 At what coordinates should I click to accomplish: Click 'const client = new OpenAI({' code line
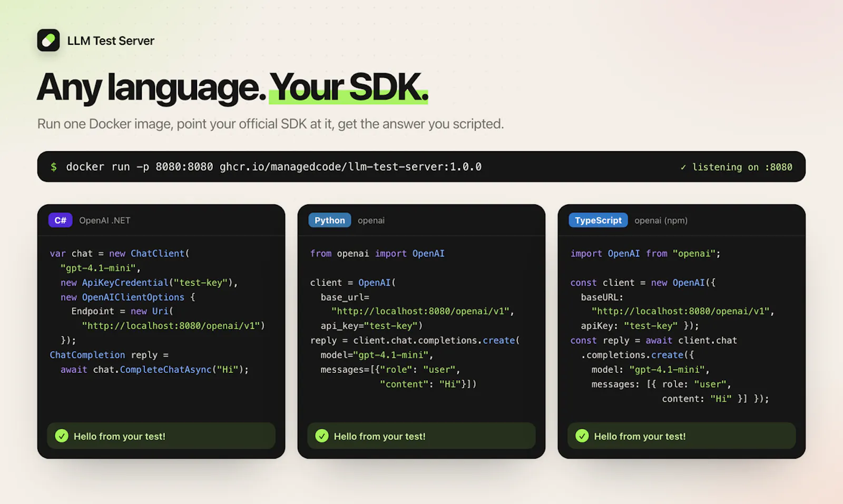(643, 283)
